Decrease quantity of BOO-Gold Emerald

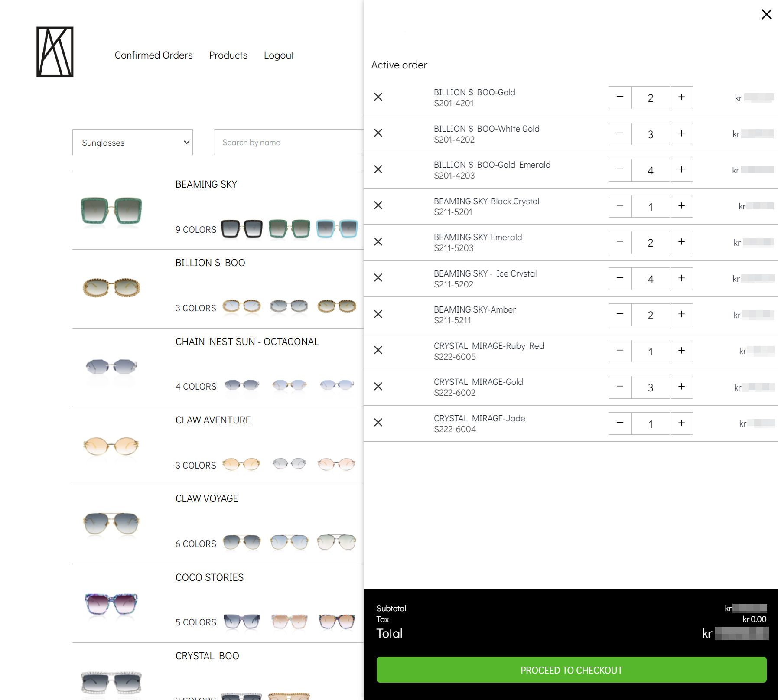click(620, 170)
